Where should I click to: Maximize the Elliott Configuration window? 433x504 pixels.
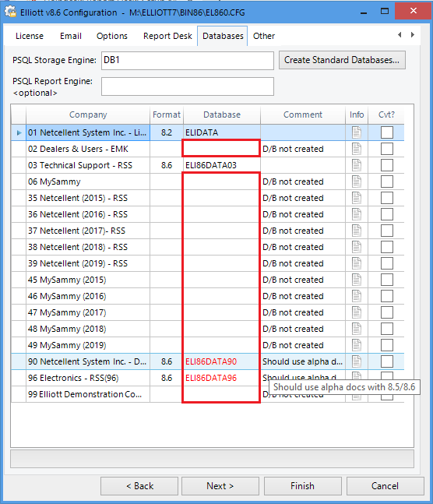[385, 11]
